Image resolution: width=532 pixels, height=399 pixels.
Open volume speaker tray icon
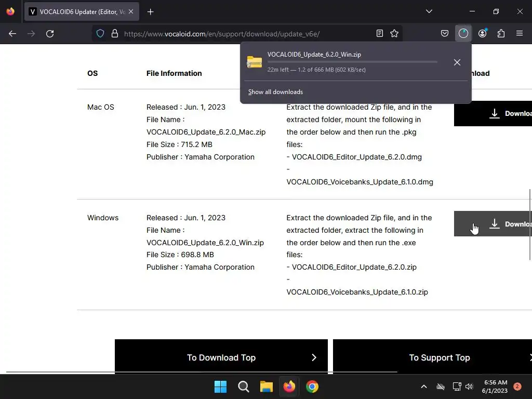click(x=469, y=387)
